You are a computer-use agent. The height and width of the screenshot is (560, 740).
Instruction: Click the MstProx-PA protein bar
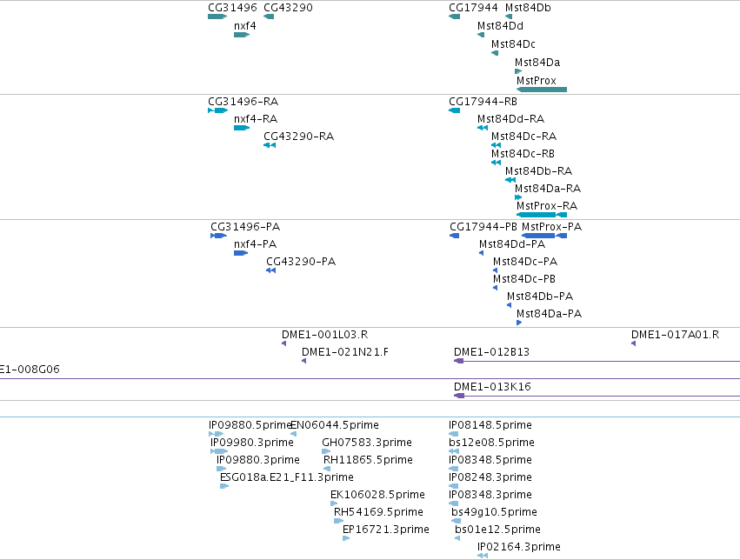click(x=544, y=236)
